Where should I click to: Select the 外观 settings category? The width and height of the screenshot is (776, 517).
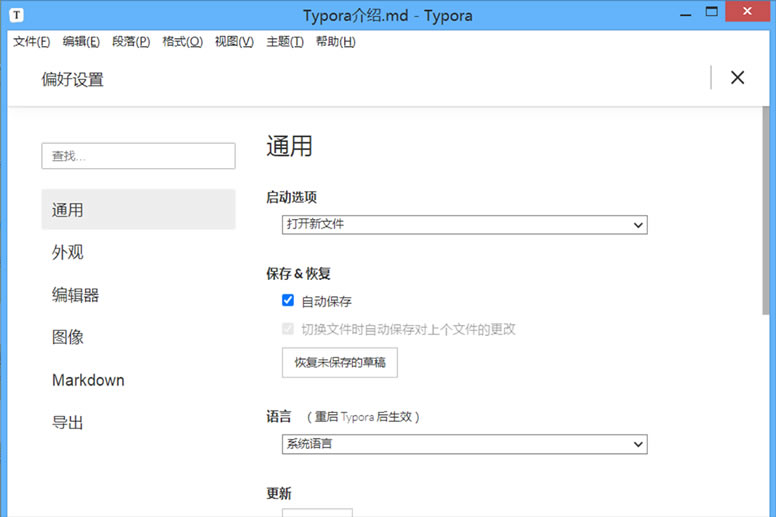(138, 252)
